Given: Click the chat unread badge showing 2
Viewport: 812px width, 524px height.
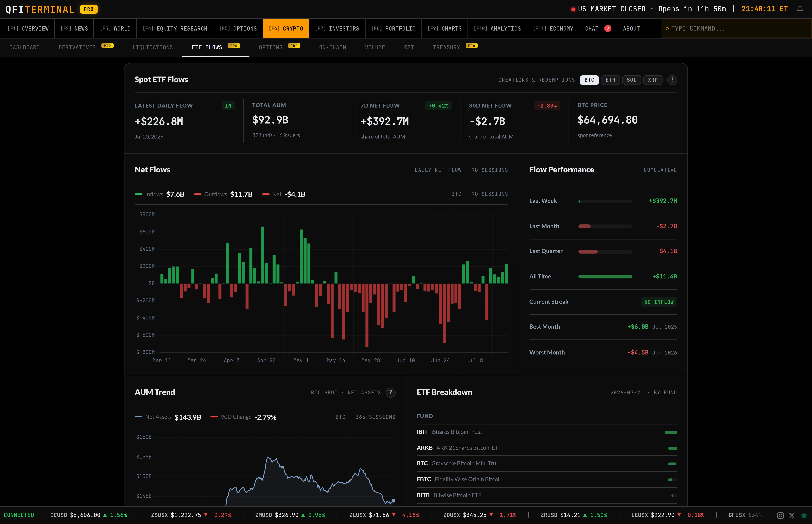Looking at the screenshot, I should pos(607,29).
